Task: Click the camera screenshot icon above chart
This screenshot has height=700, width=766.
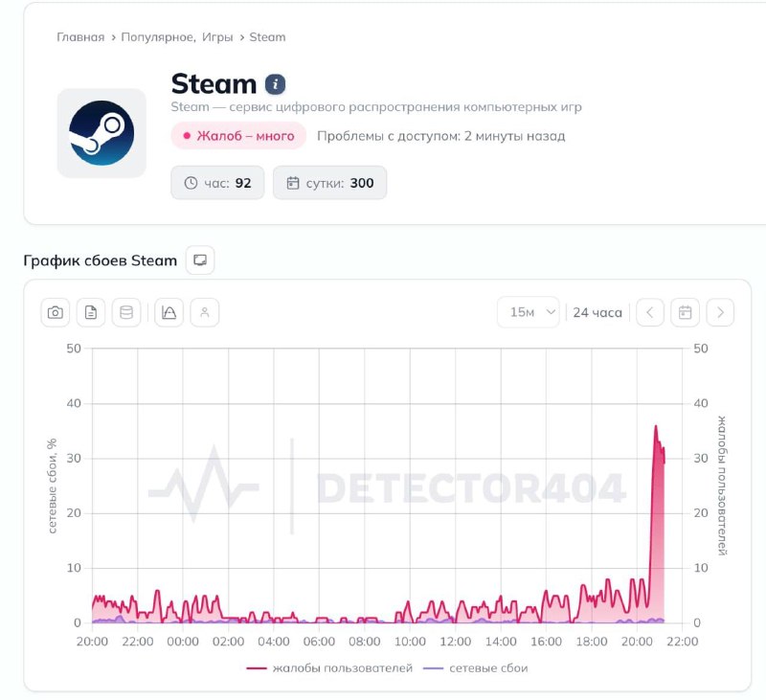Action: click(56, 312)
